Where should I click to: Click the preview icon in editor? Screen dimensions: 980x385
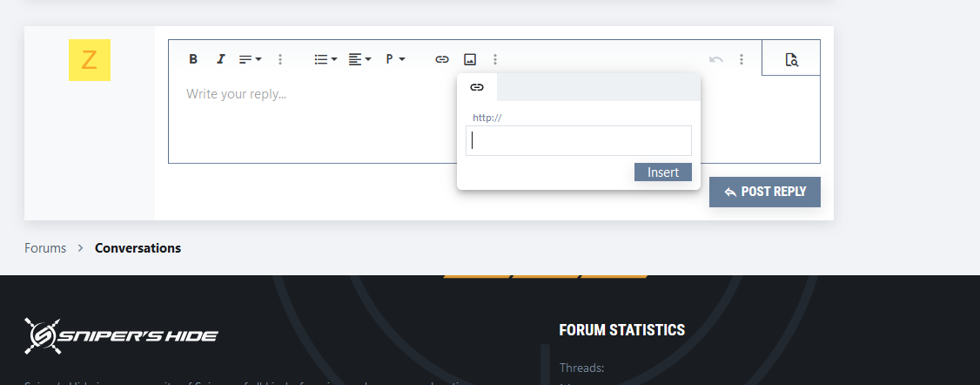(x=791, y=59)
